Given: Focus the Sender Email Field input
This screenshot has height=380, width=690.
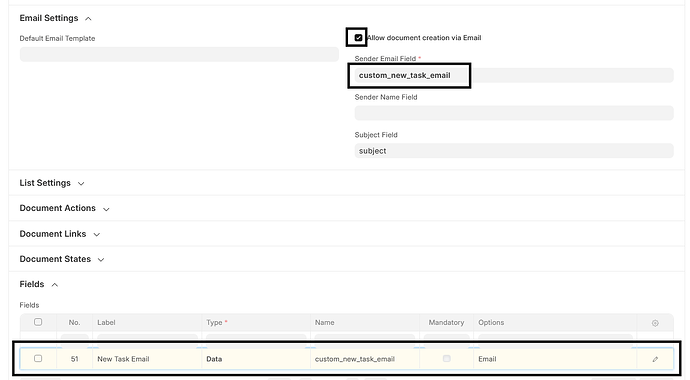Looking at the screenshot, I should point(514,75).
